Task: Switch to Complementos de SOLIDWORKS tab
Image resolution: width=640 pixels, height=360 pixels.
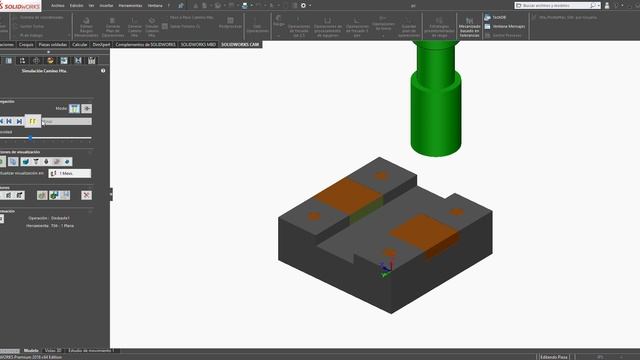Action: tap(145, 44)
